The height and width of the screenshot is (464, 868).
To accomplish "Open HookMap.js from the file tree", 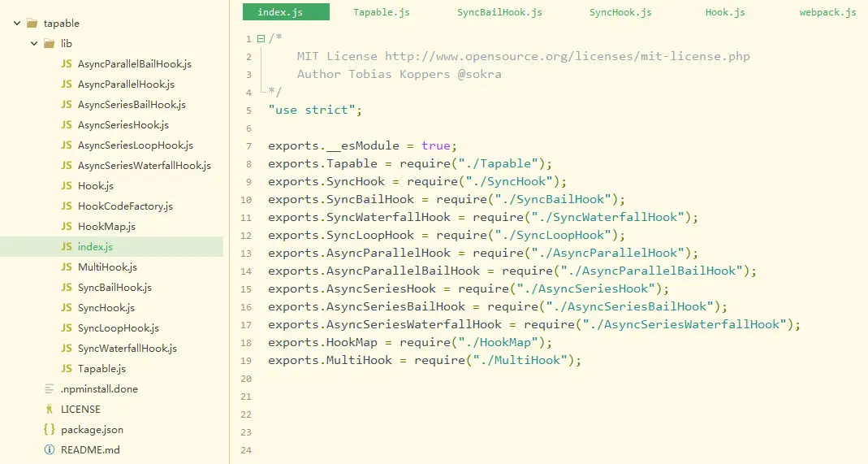I will tap(107, 227).
